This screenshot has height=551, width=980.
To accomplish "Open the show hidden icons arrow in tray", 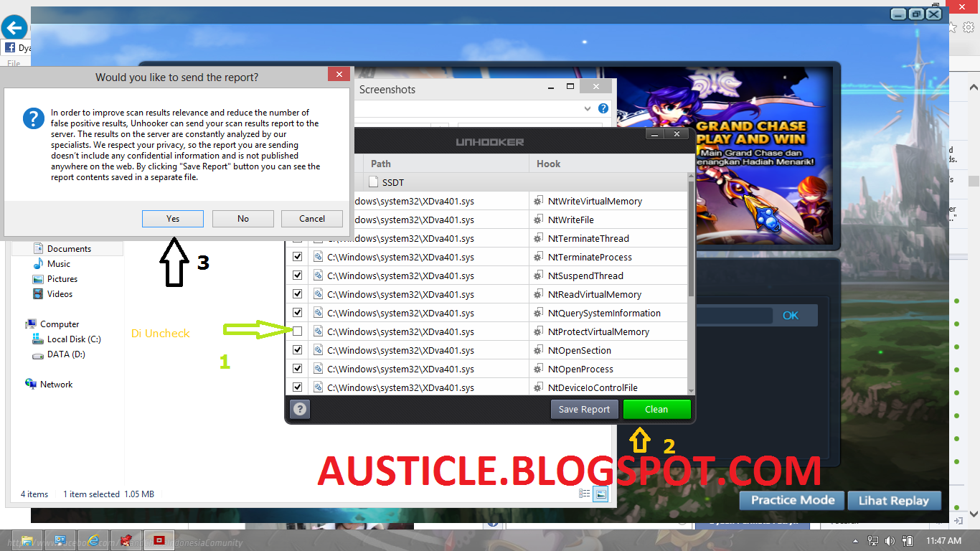I will 855,540.
